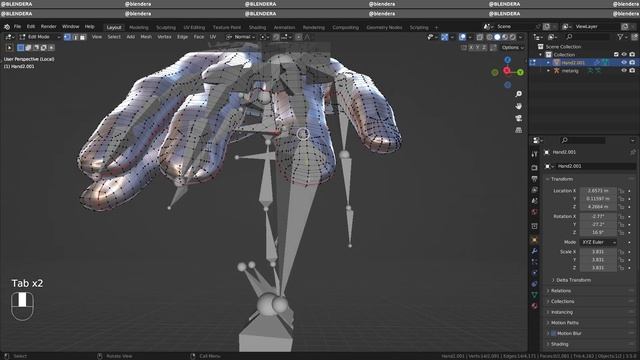This screenshot has height=360, width=640.
Task: Add a new workspace with plus icon
Action: tap(436, 27)
